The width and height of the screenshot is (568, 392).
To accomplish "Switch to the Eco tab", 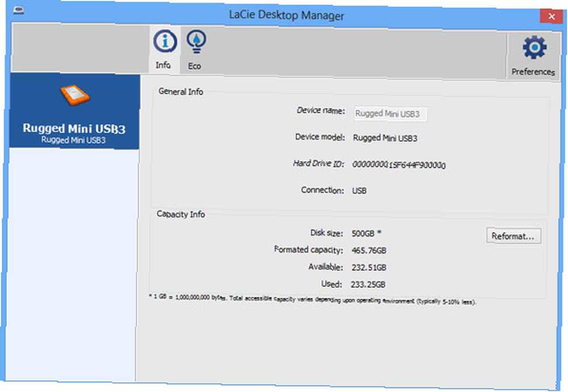I will 195,50.
